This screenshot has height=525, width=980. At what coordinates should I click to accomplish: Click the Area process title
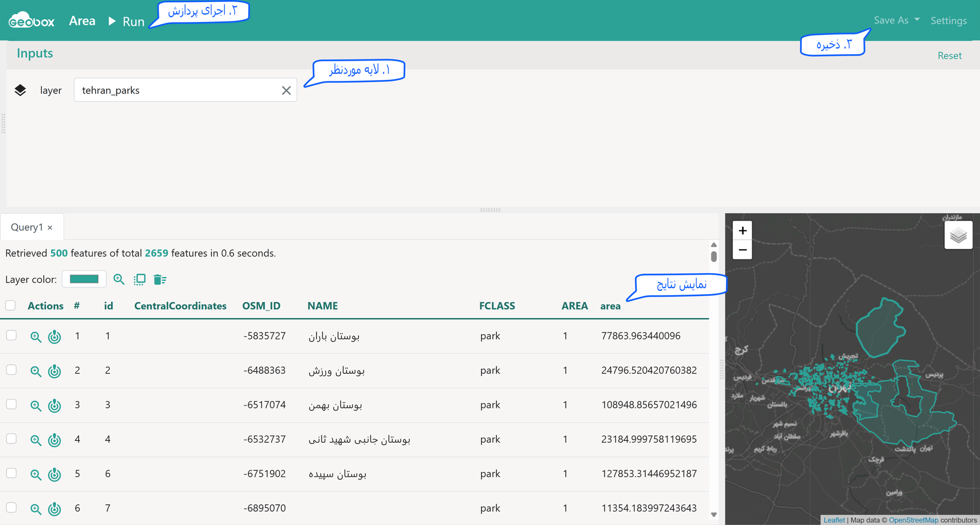click(82, 21)
